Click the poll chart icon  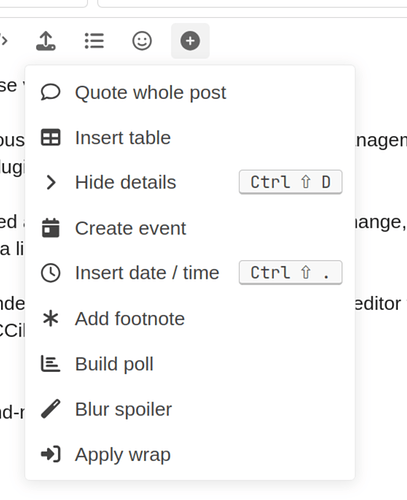tap(51, 364)
